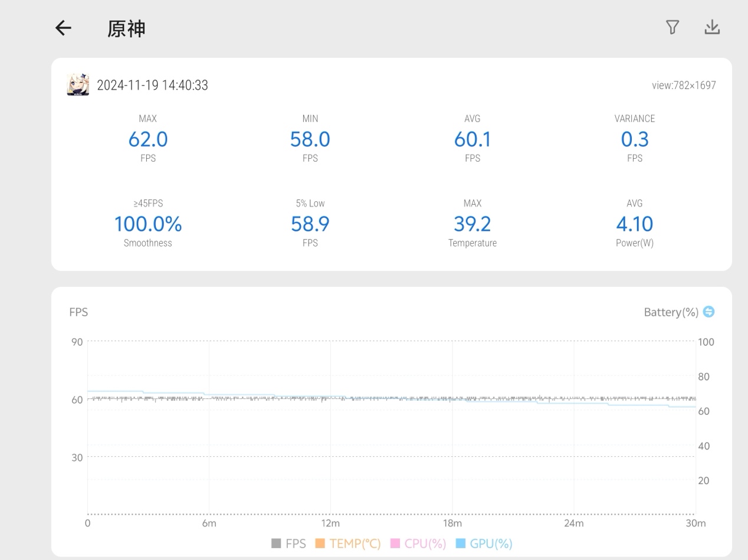Tap the 39.2 max Temperature value
Viewport: 748px width, 560px height.
(472, 224)
